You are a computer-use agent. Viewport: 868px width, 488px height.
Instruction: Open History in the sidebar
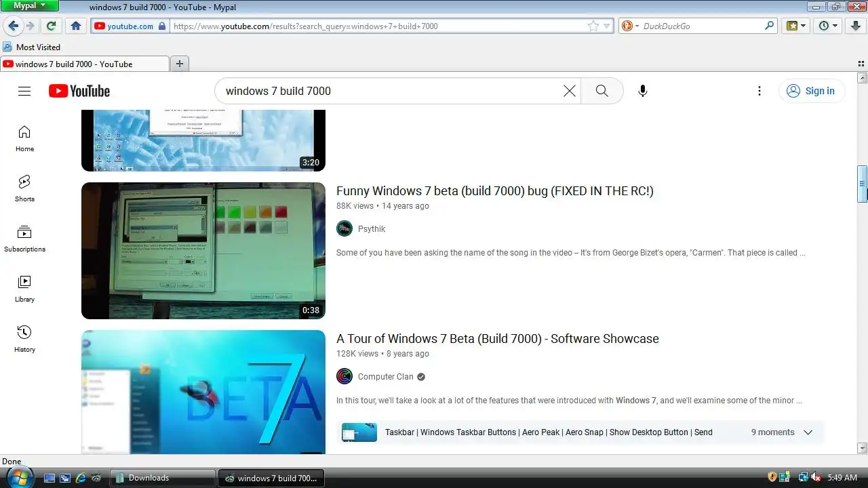coord(24,339)
